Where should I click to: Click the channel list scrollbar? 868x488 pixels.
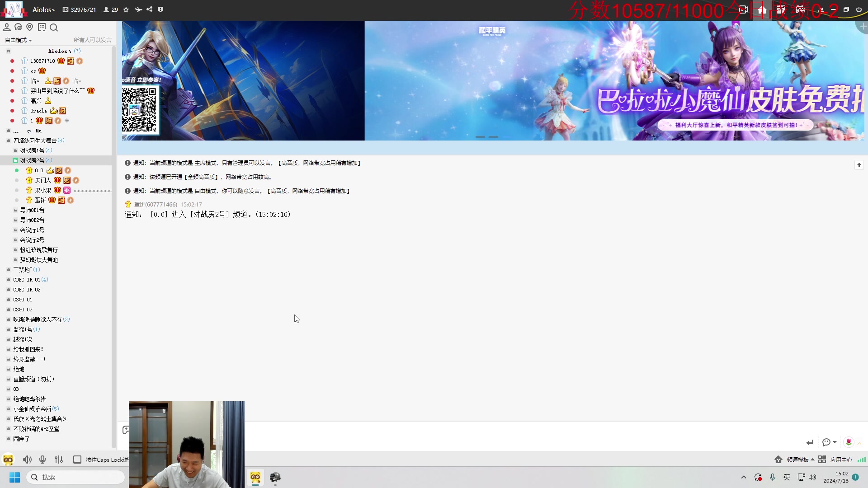(x=114, y=246)
